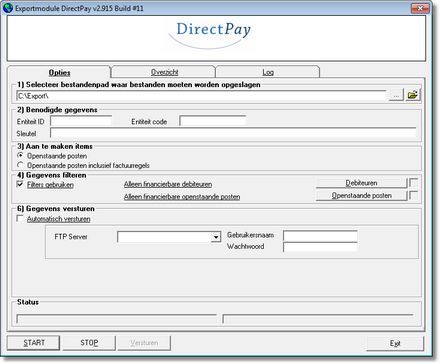Uncheck the 'Filters gebruiken' checkbox
440x364 pixels.
pyautogui.click(x=20, y=184)
